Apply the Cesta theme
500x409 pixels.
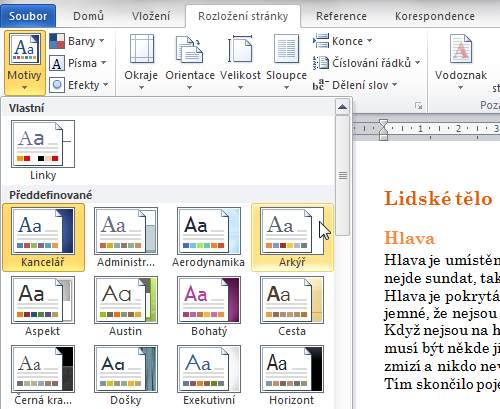(x=292, y=306)
